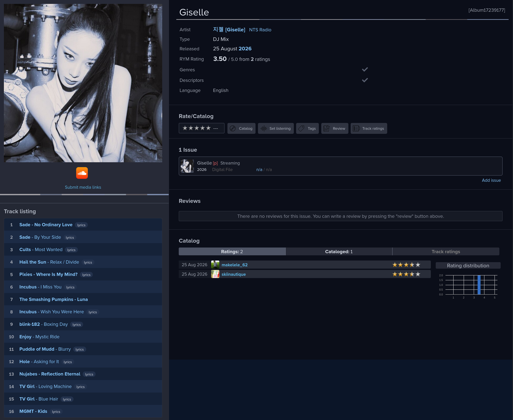Open lyrics for TV Girl - Blue Hair

click(67, 399)
